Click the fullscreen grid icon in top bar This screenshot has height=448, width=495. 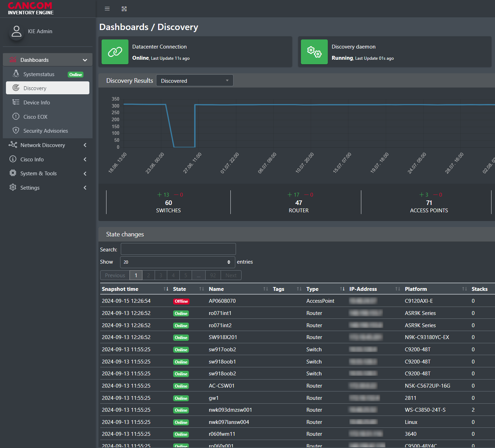click(x=124, y=8)
